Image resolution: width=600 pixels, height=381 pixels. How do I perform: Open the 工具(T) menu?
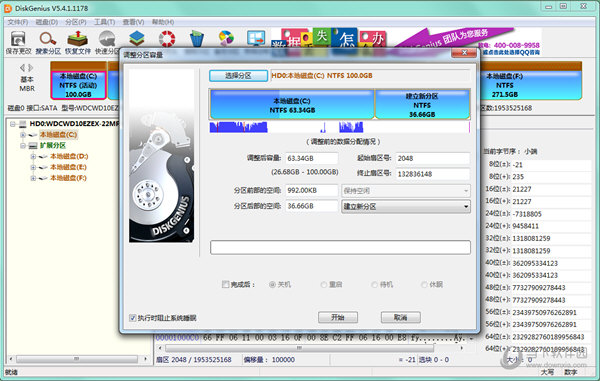click(x=104, y=22)
